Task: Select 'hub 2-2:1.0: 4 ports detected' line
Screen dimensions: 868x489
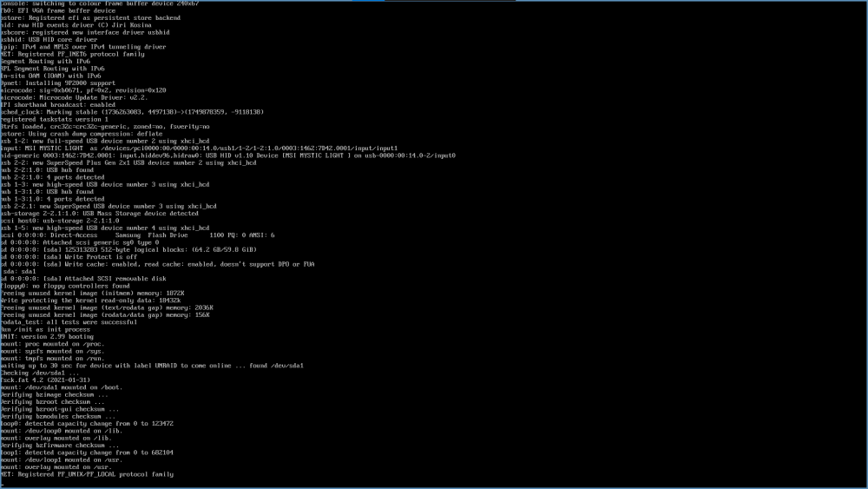Action: pyautogui.click(x=53, y=177)
